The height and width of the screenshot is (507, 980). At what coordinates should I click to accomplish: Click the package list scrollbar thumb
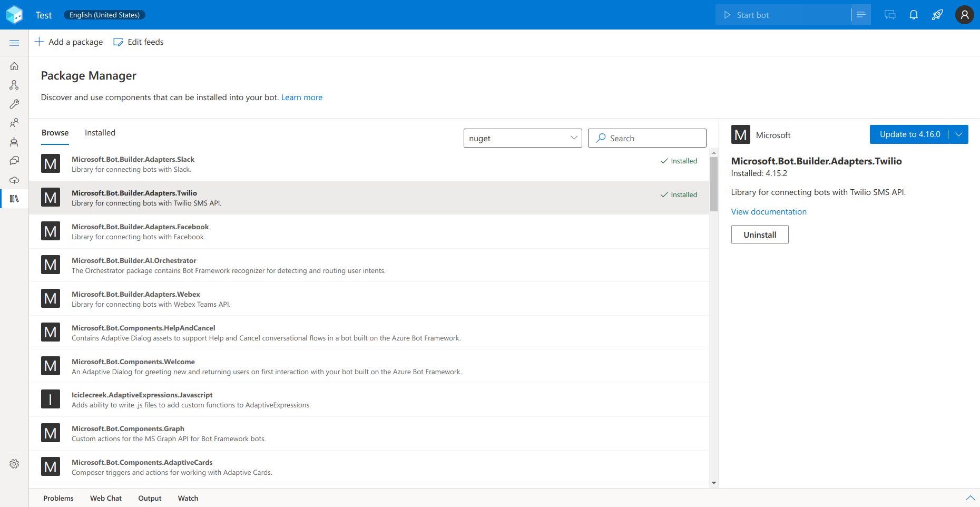[714, 184]
